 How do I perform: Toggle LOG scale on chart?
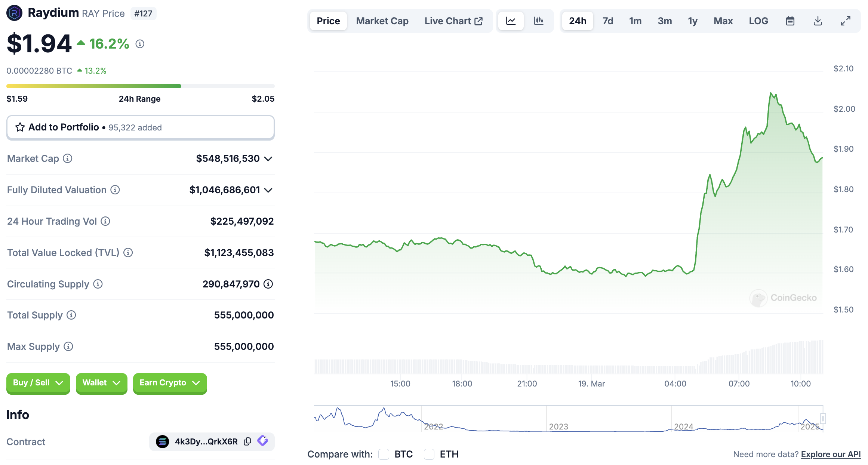coord(758,21)
